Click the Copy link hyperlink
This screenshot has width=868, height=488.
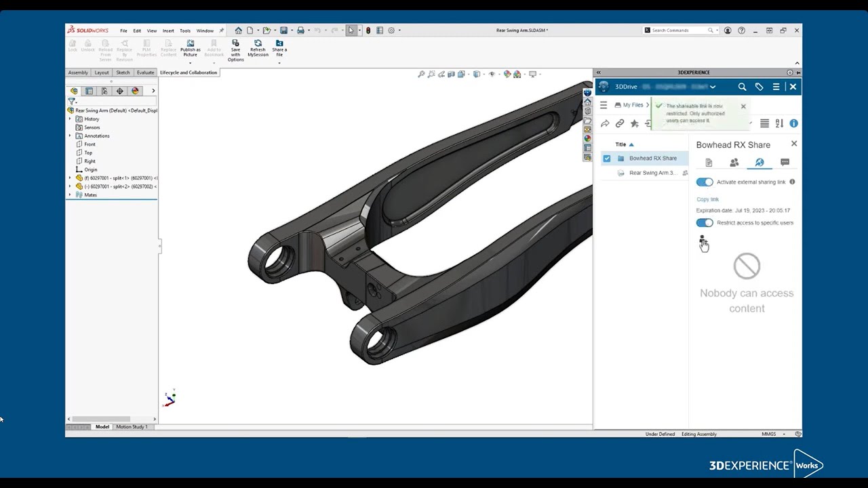click(x=707, y=199)
